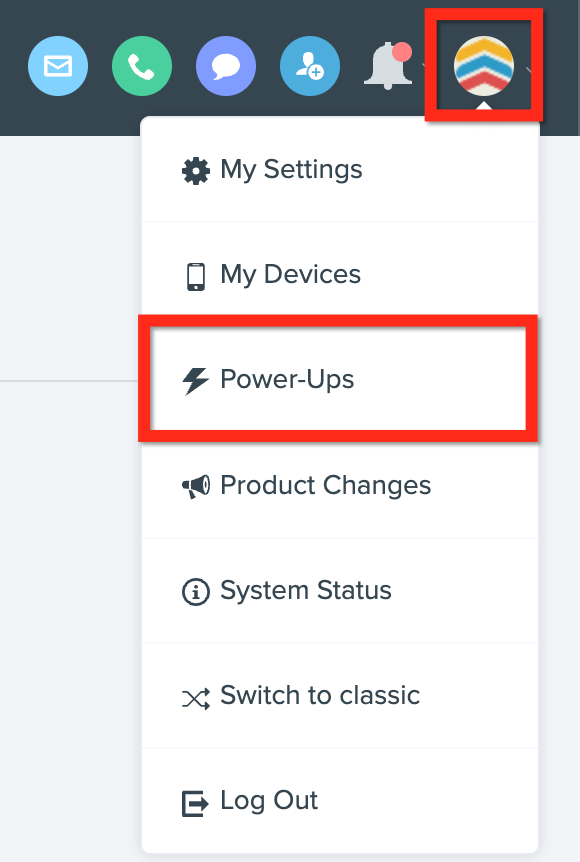The height and width of the screenshot is (862, 580).
Task: Select Switch to classic
Action: click(x=340, y=695)
